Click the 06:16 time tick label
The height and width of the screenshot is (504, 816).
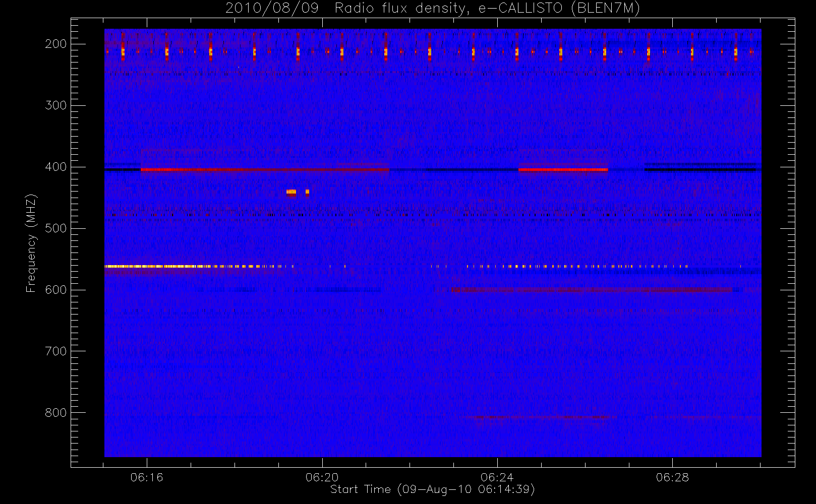(147, 477)
